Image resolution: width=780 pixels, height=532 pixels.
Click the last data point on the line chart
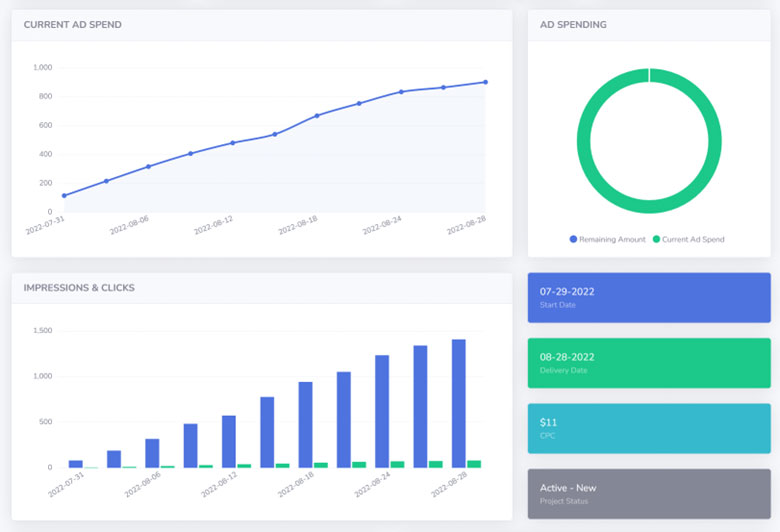coord(486,82)
